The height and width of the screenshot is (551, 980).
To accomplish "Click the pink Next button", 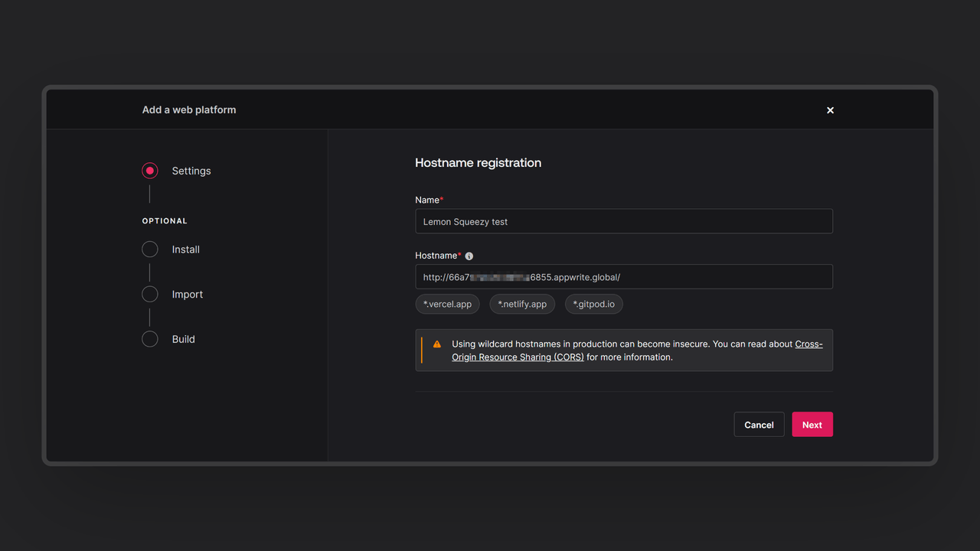I will [x=812, y=425].
